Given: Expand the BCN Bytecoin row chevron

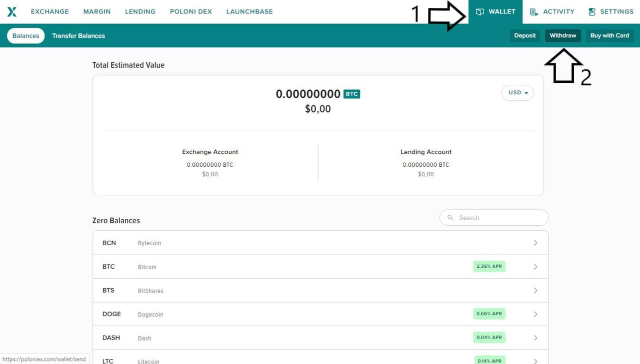Looking at the screenshot, I should click(535, 243).
